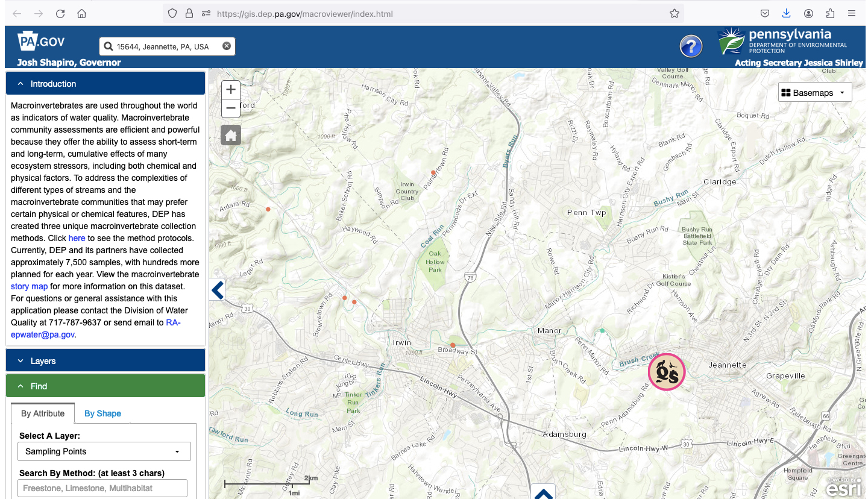Collapse the left side panel arrow
The width and height of the screenshot is (868, 499).
[218, 290]
